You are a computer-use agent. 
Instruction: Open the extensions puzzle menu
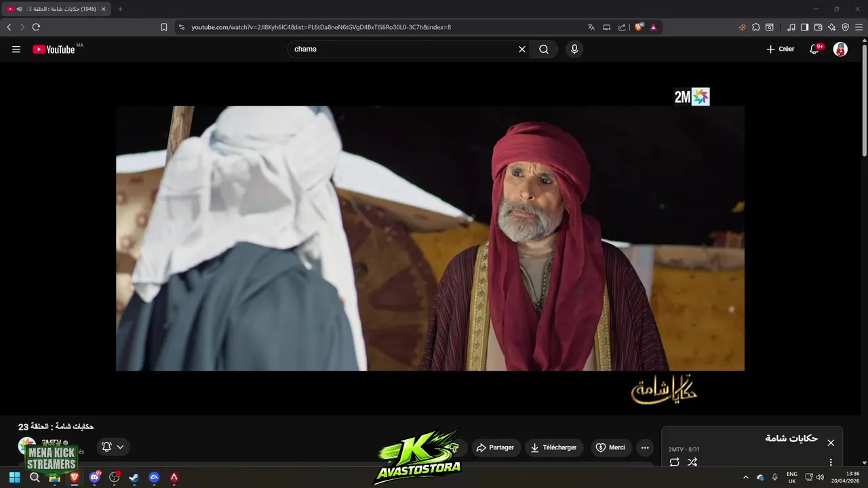point(756,27)
